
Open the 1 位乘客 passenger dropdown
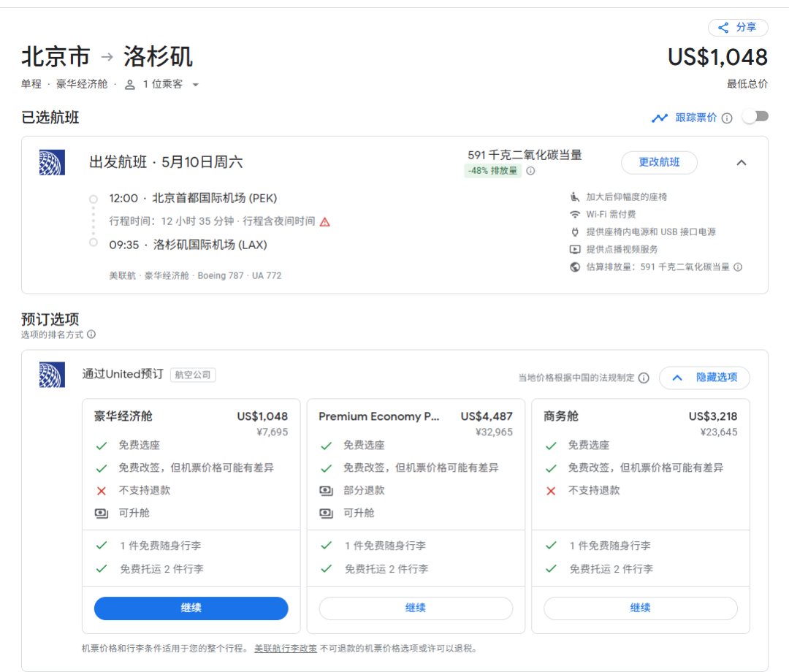[162, 85]
